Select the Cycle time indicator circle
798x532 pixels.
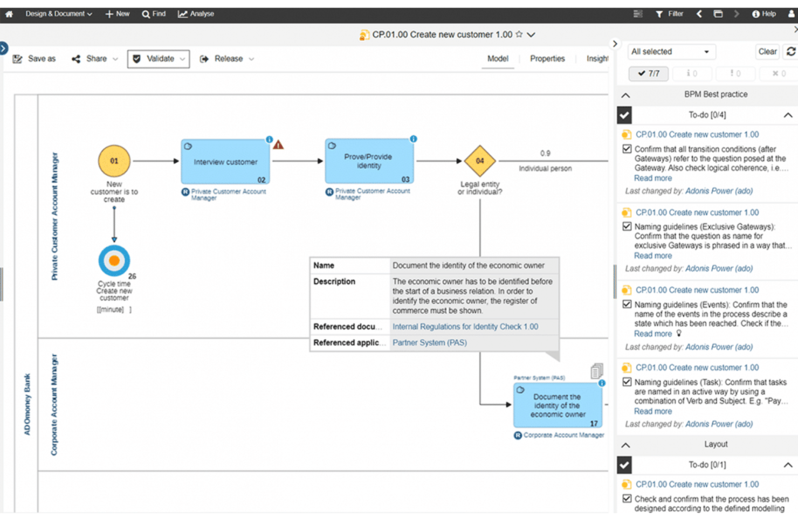pos(114,261)
